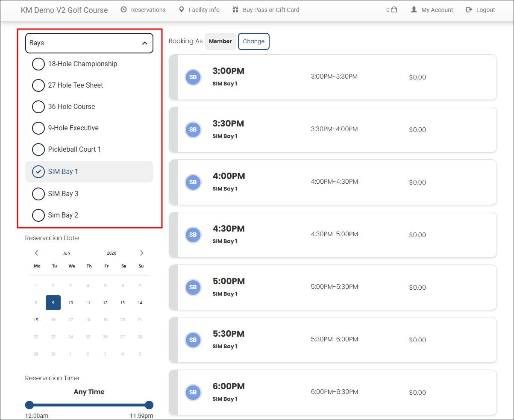Open the Jun month selector
This screenshot has width=514, height=420.
point(67,253)
